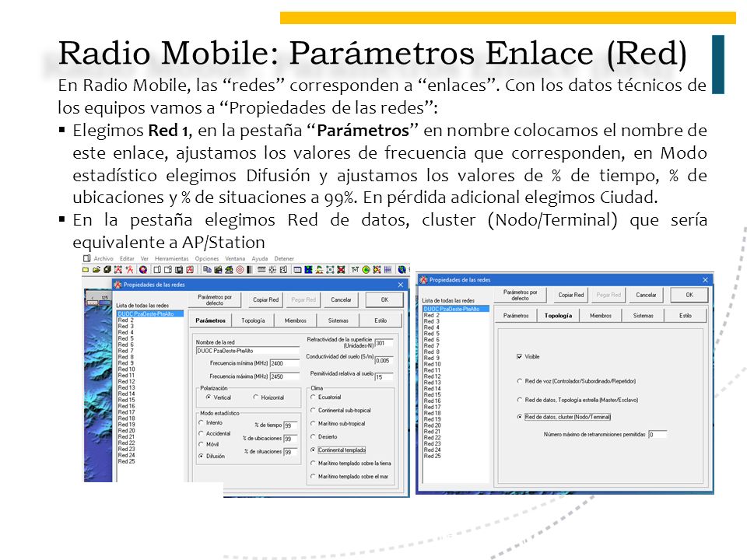Click the red concentric target icon
Viewport: 747px width, 560px height.
[x=240, y=270]
